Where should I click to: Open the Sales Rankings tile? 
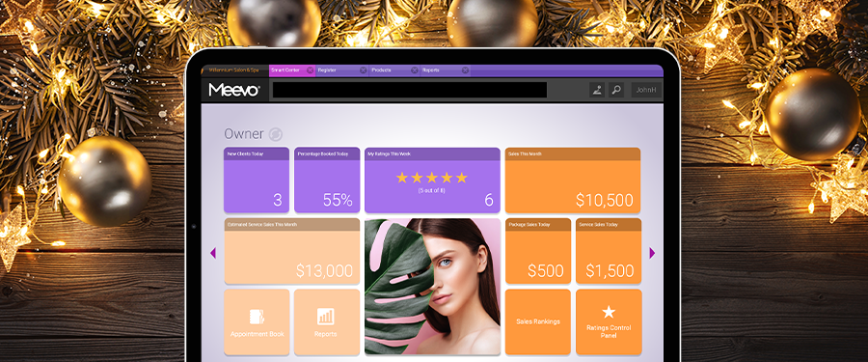point(538,321)
